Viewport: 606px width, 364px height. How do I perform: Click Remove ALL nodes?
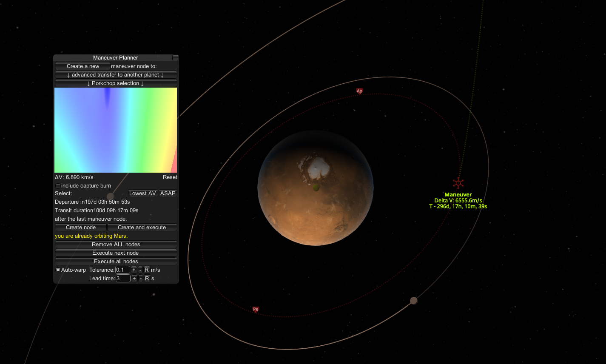pos(116,245)
